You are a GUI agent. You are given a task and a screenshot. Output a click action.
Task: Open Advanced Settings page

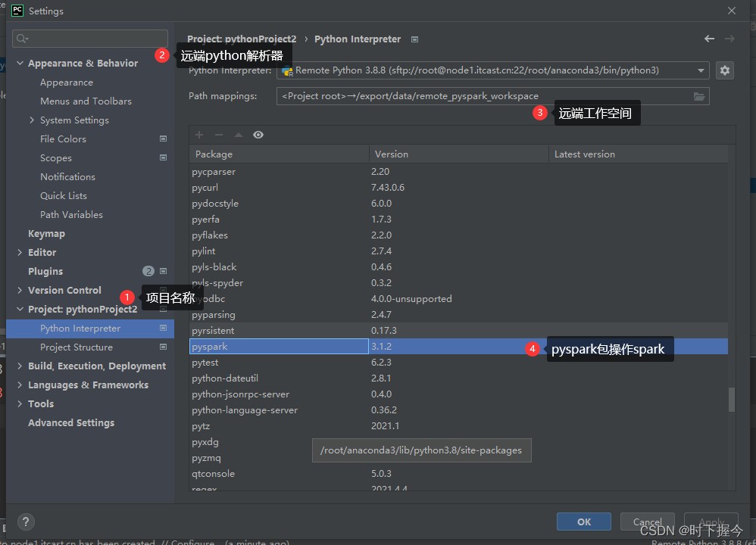pyautogui.click(x=71, y=422)
